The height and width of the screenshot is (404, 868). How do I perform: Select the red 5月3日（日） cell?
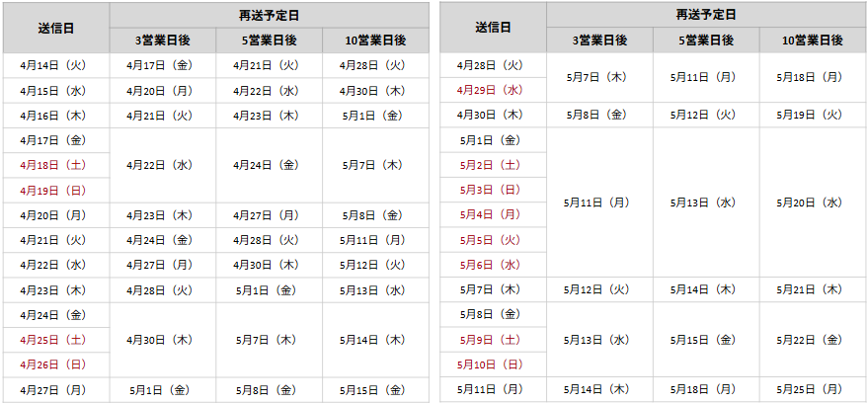[491, 190]
